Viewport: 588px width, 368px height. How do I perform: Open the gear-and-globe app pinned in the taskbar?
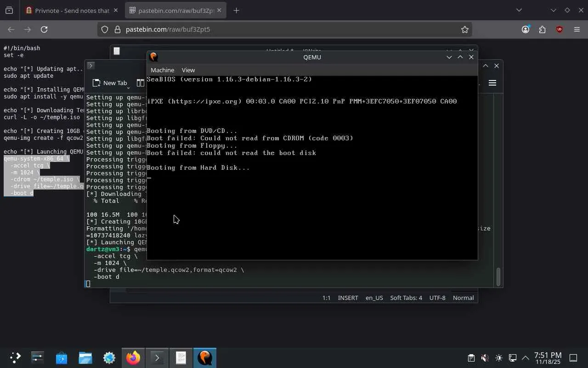109,358
